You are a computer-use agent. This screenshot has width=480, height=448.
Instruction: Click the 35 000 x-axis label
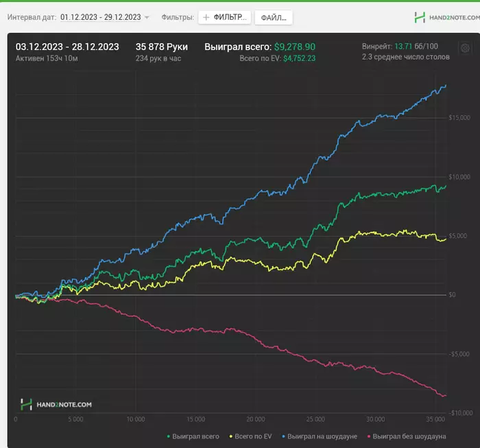pyautogui.click(x=435, y=419)
